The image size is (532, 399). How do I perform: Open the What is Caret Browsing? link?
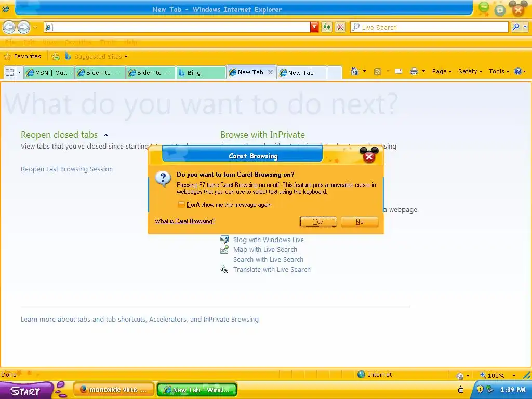pyautogui.click(x=185, y=221)
